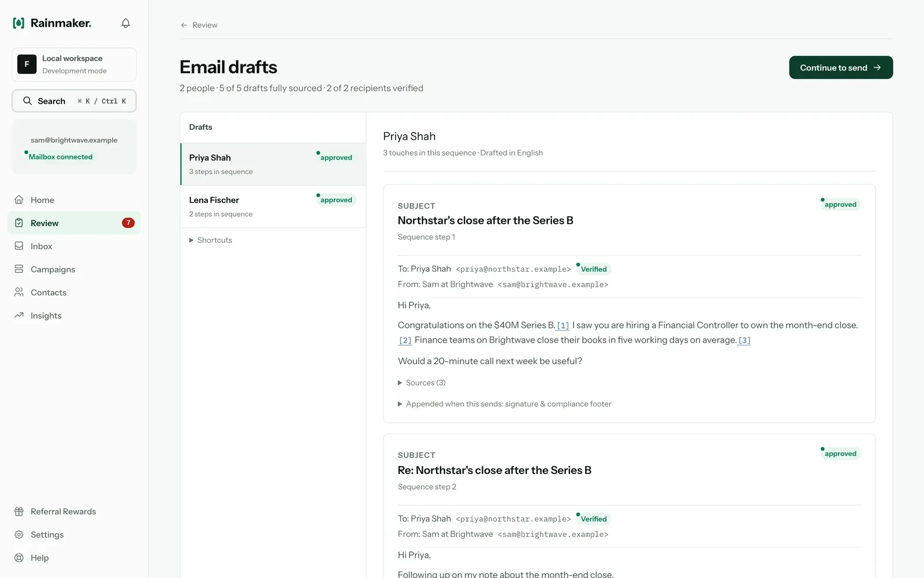This screenshot has width=924, height=578.
Task: Select the Priya Shah draft row
Action: (x=273, y=164)
